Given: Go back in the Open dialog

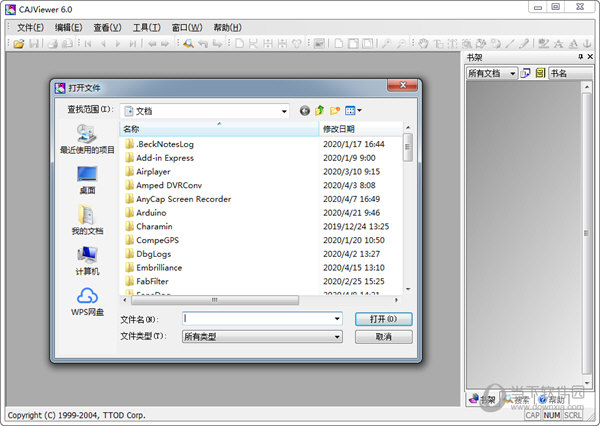Looking at the screenshot, I should [x=305, y=111].
